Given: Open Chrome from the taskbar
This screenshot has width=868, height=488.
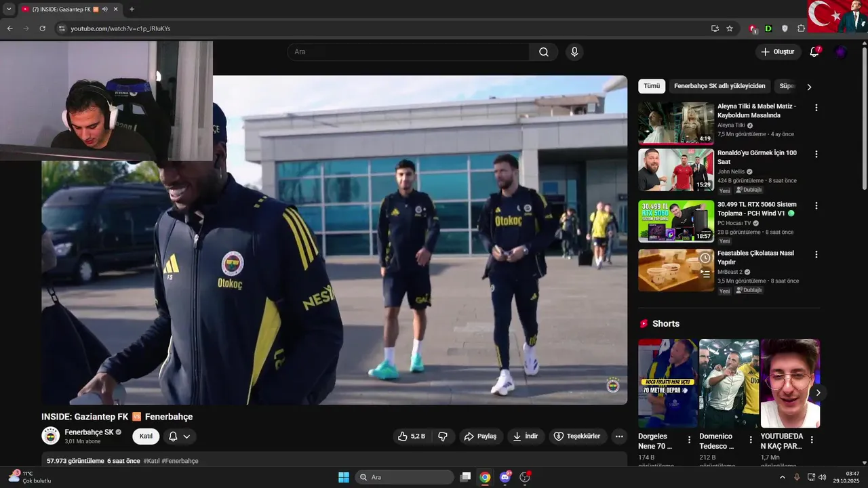Looking at the screenshot, I should pyautogui.click(x=485, y=477).
